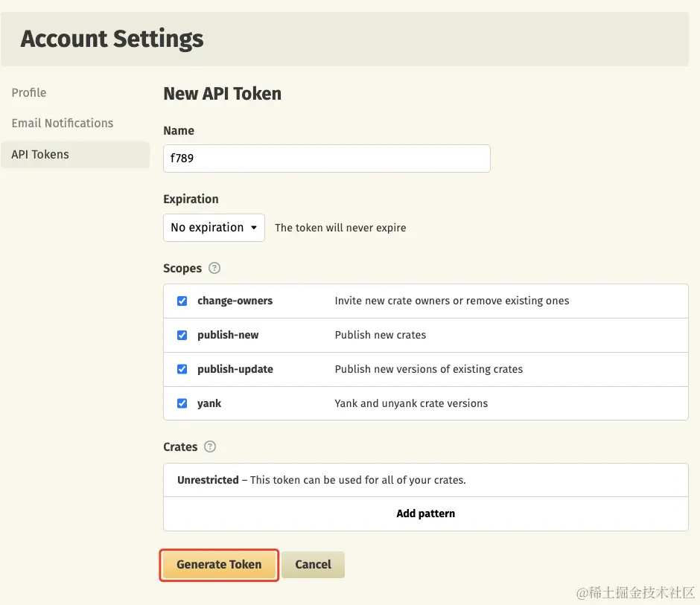Disable the publish-update scope checkbox

click(182, 369)
